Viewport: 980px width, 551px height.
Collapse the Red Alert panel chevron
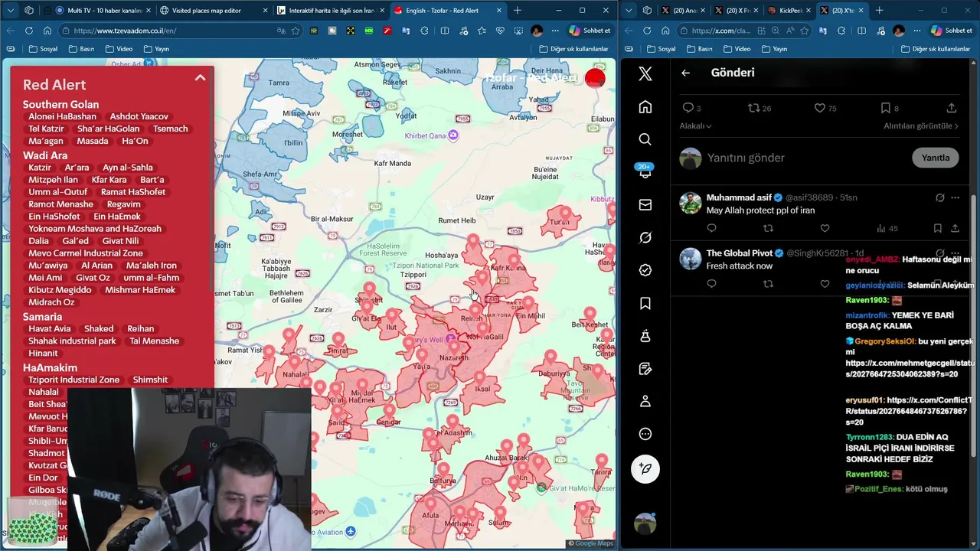[x=200, y=78]
